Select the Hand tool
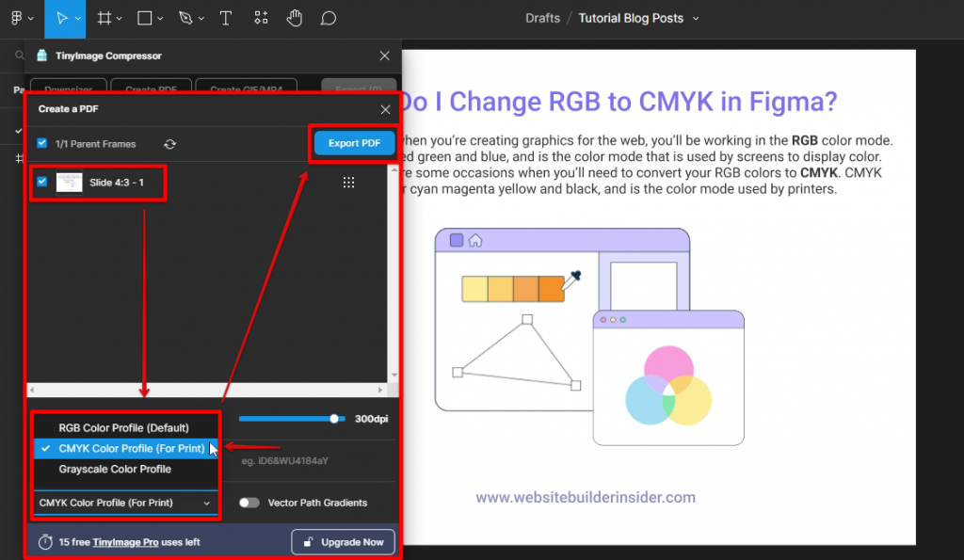Image resolution: width=964 pixels, height=560 pixels. 294,18
